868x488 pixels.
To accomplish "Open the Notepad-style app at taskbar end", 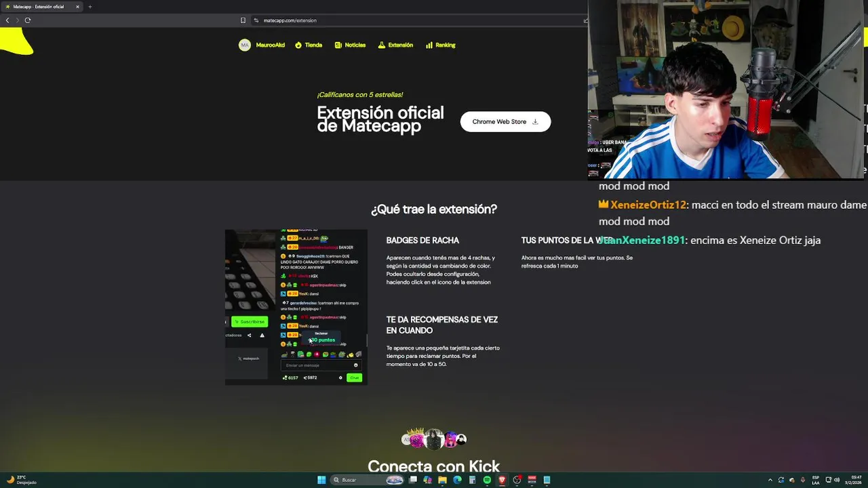I will click(547, 480).
